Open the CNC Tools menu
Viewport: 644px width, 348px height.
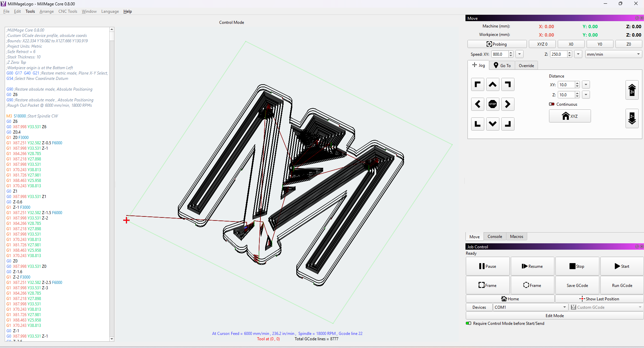pyautogui.click(x=67, y=11)
